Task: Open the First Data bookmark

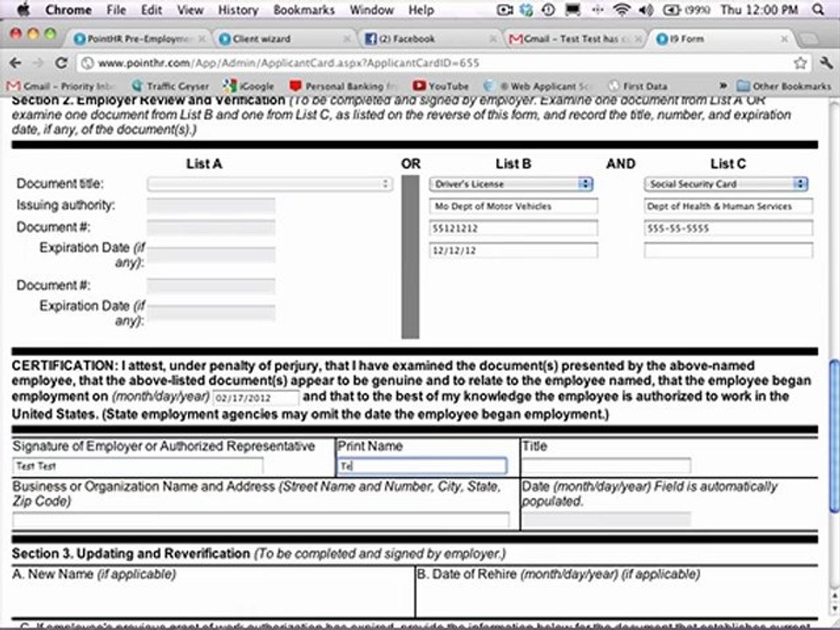Action: (x=638, y=86)
